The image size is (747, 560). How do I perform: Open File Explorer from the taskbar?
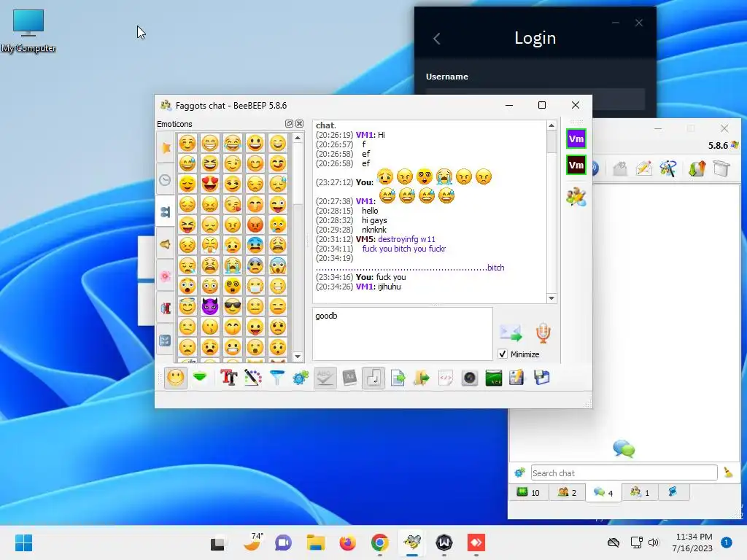315,542
